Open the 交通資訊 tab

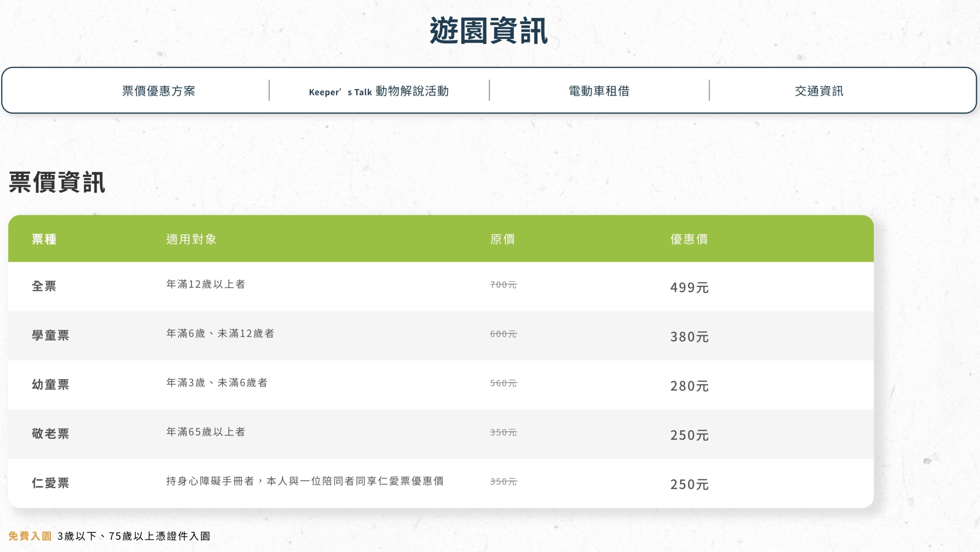tap(819, 91)
